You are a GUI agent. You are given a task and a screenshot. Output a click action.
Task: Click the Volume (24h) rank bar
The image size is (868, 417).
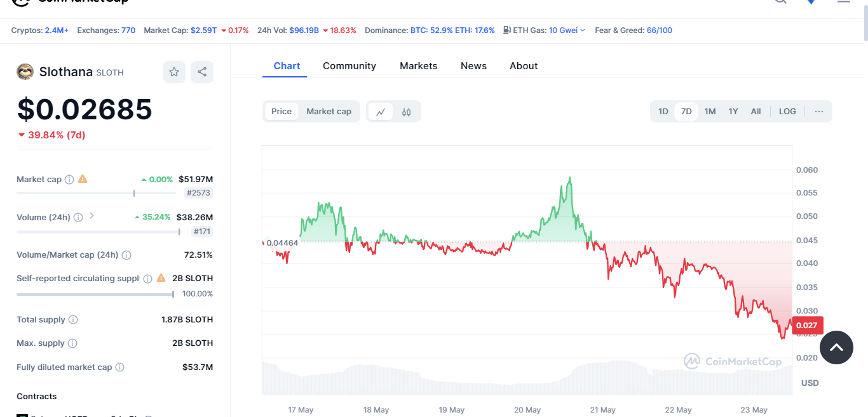pyautogui.click(x=98, y=232)
